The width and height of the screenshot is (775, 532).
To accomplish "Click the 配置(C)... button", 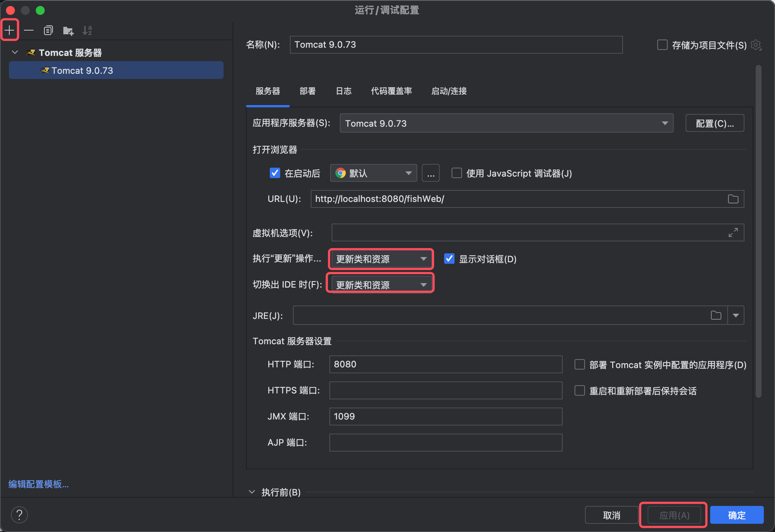I will [x=715, y=123].
